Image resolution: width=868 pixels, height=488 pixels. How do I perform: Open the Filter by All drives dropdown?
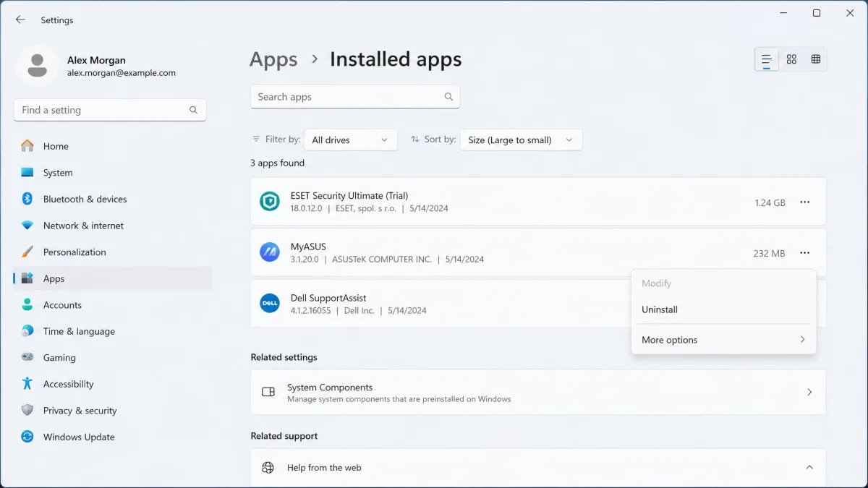(351, 140)
